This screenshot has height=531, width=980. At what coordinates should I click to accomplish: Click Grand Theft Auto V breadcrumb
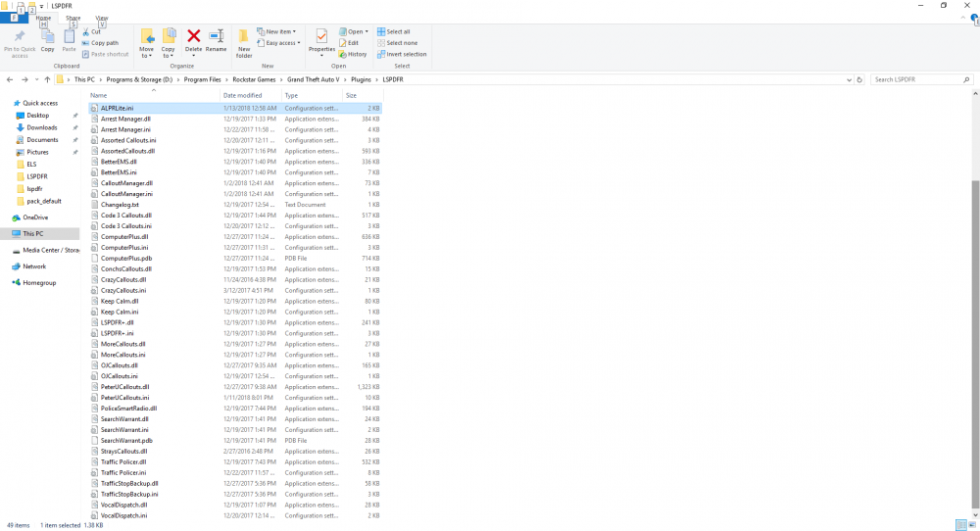click(x=314, y=80)
